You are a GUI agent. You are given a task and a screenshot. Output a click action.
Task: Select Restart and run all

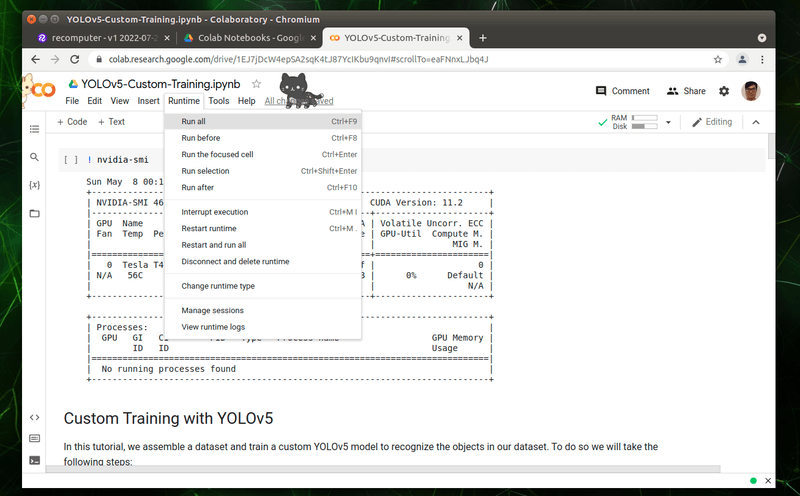point(263,245)
